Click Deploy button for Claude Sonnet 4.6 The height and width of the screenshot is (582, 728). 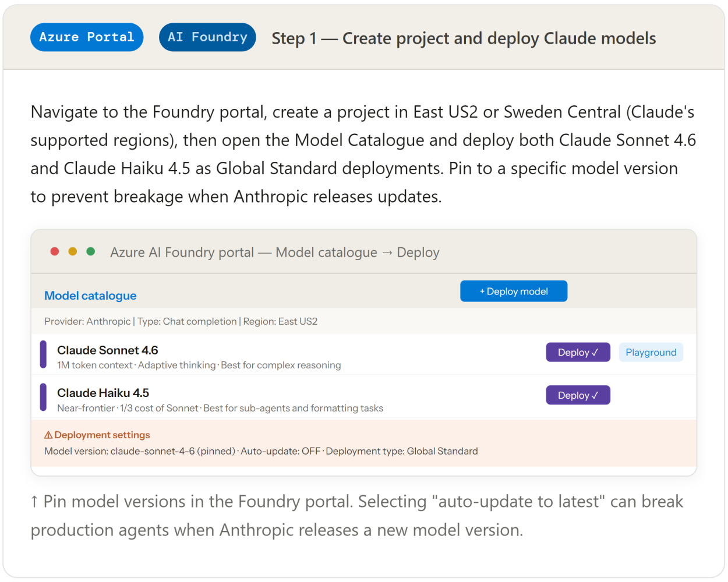578,352
